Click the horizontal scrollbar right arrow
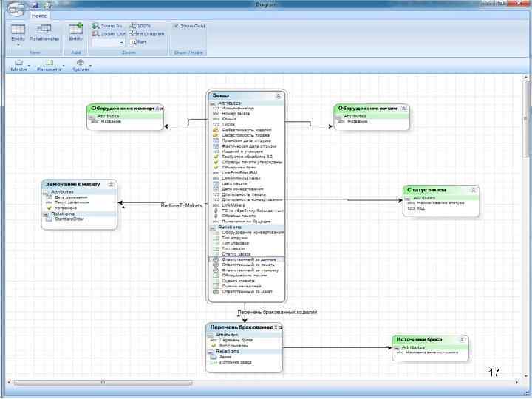The width and height of the screenshot is (532, 399). 517,383
